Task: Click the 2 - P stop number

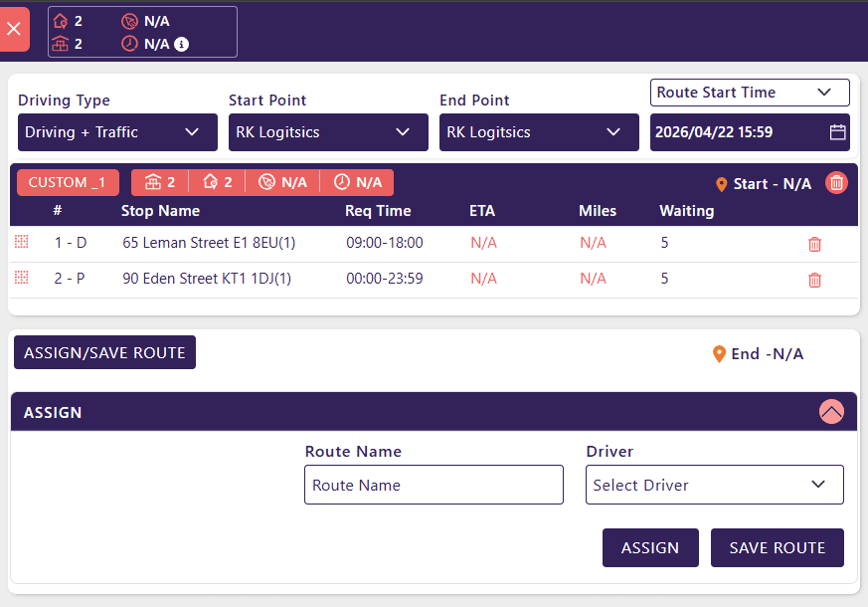Action: coord(70,278)
